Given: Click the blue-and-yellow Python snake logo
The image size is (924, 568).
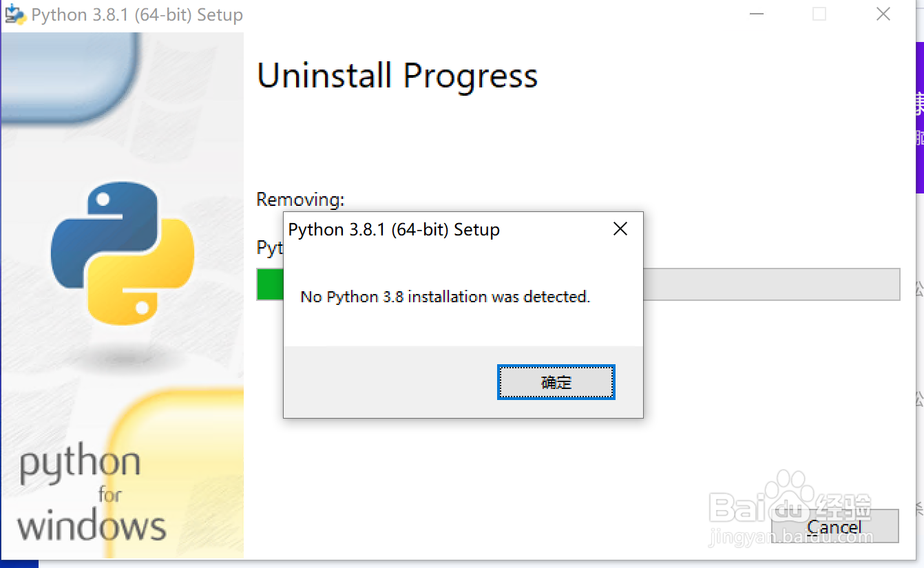Looking at the screenshot, I should 123,253.
